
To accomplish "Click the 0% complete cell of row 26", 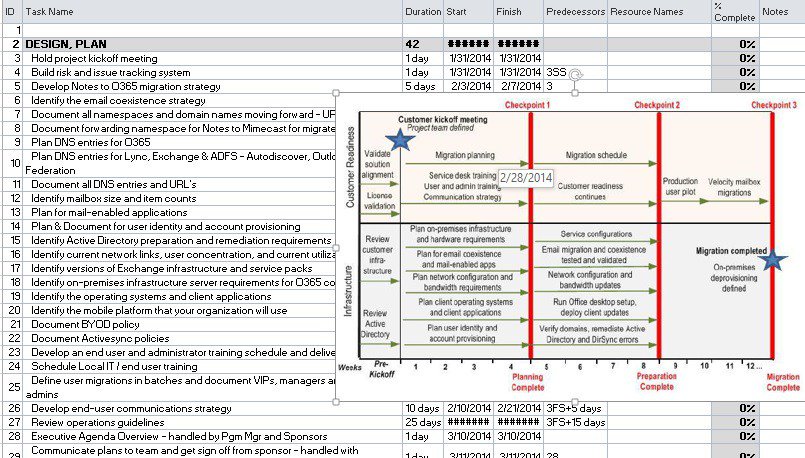I will click(x=735, y=409).
